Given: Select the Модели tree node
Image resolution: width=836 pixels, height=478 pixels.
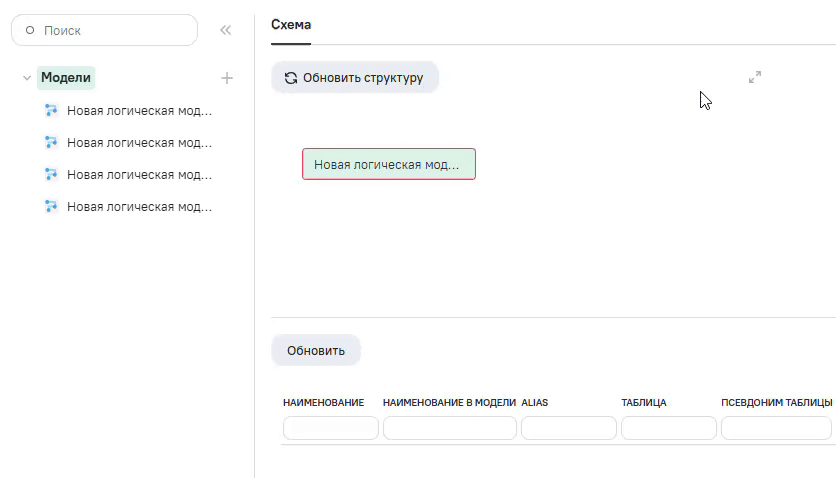Looking at the screenshot, I should pyautogui.click(x=66, y=78).
